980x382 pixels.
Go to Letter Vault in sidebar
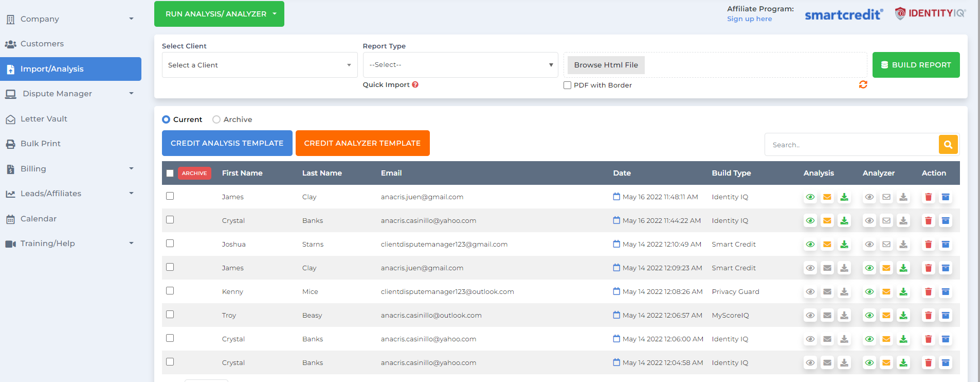click(44, 119)
